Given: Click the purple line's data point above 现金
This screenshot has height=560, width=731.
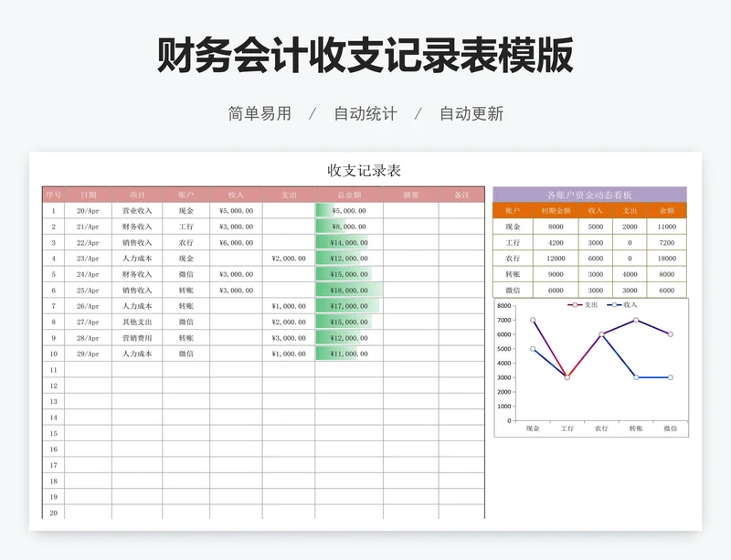Looking at the screenshot, I should 533,320.
